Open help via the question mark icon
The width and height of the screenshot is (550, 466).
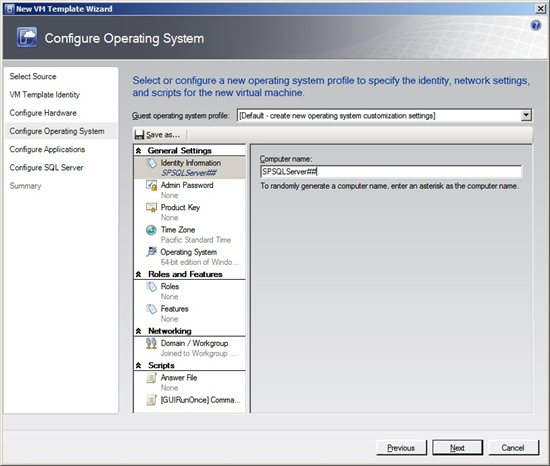[536, 25]
